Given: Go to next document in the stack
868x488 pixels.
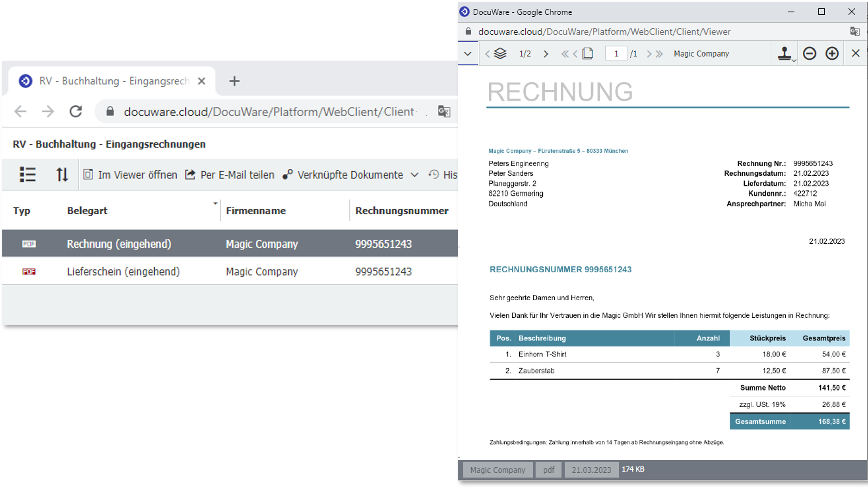Looking at the screenshot, I should [x=546, y=54].
